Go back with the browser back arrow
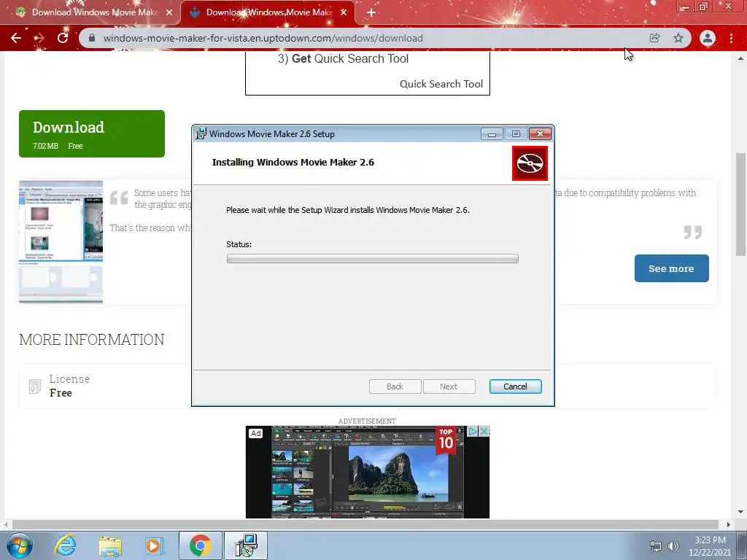 pos(16,38)
